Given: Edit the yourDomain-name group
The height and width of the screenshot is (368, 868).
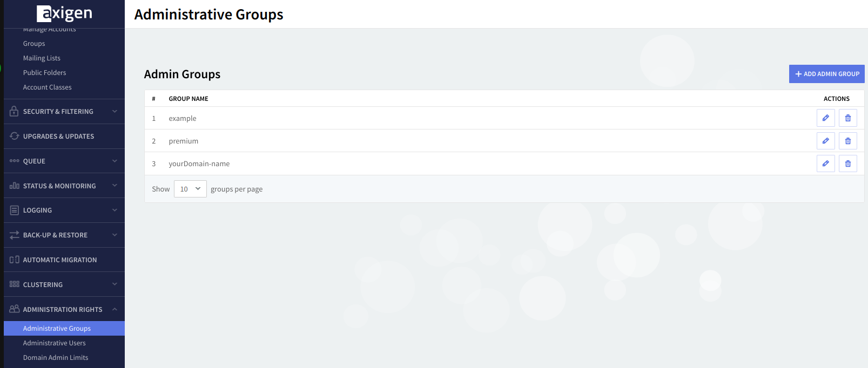Looking at the screenshot, I should pos(825,163).
